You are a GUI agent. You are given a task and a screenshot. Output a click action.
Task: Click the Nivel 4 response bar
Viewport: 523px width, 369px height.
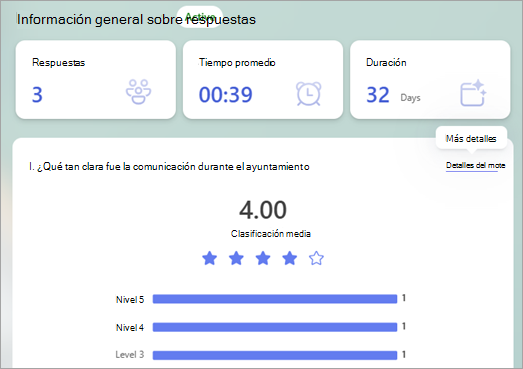tap(275, 327)
